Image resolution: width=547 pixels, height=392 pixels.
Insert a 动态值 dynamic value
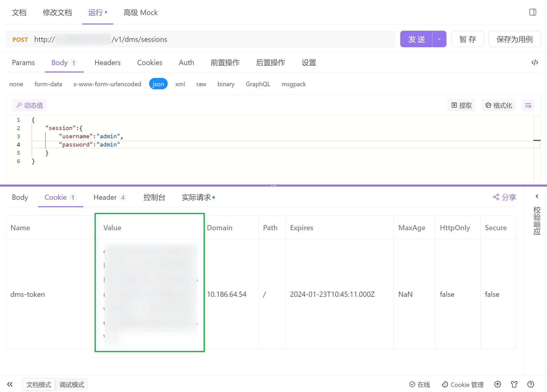tap(29, 105)
